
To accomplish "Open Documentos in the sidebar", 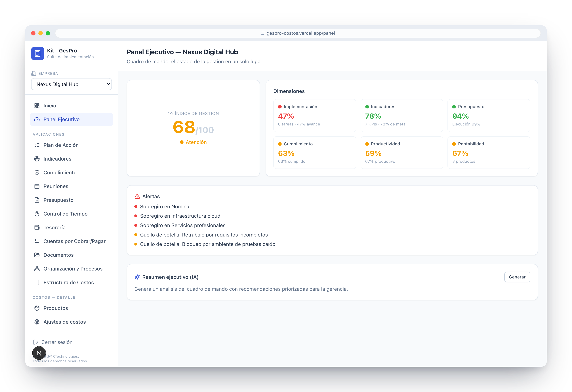I will coord(71,255).
